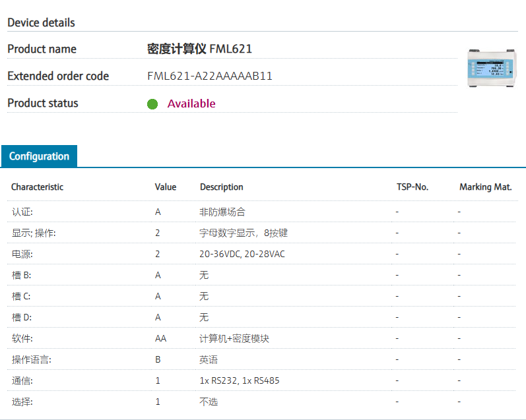
Task: Click the Description column header
Action: 222,187
